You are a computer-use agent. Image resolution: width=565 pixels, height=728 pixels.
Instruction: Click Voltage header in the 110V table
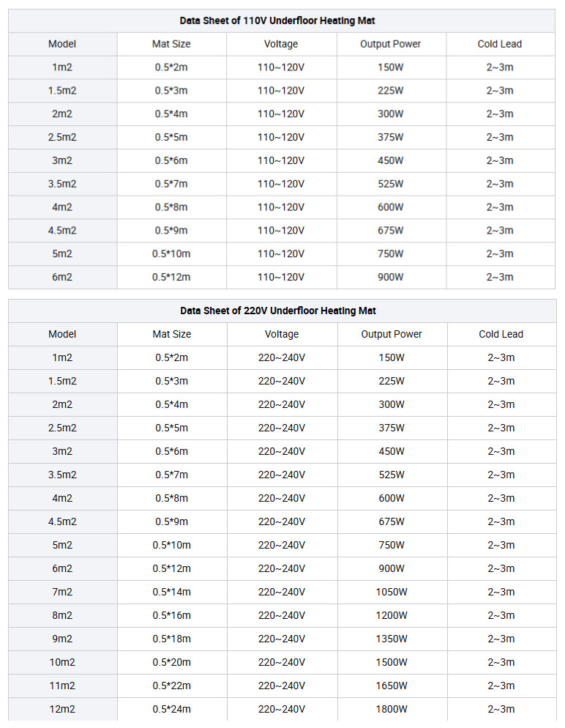[281, 44]
